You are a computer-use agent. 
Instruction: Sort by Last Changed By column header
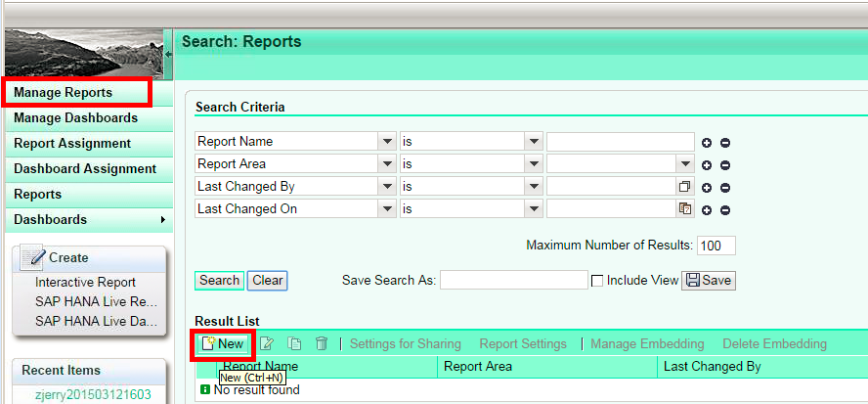pos(762,367)
